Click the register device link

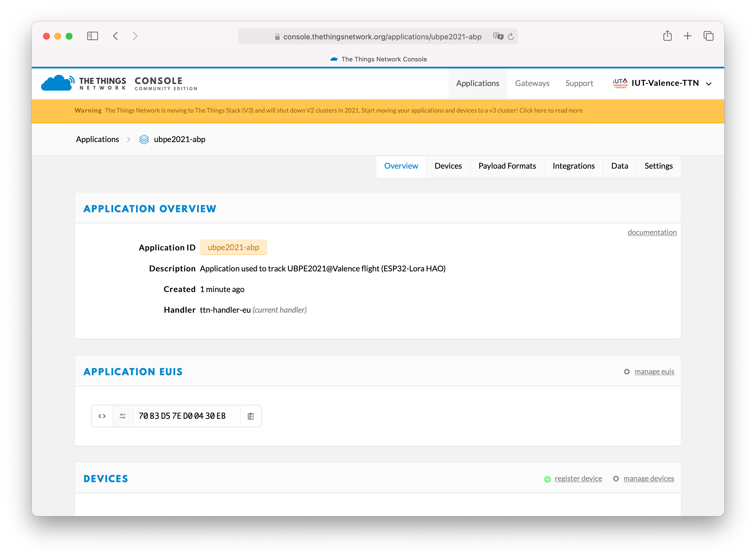(578, 478)
